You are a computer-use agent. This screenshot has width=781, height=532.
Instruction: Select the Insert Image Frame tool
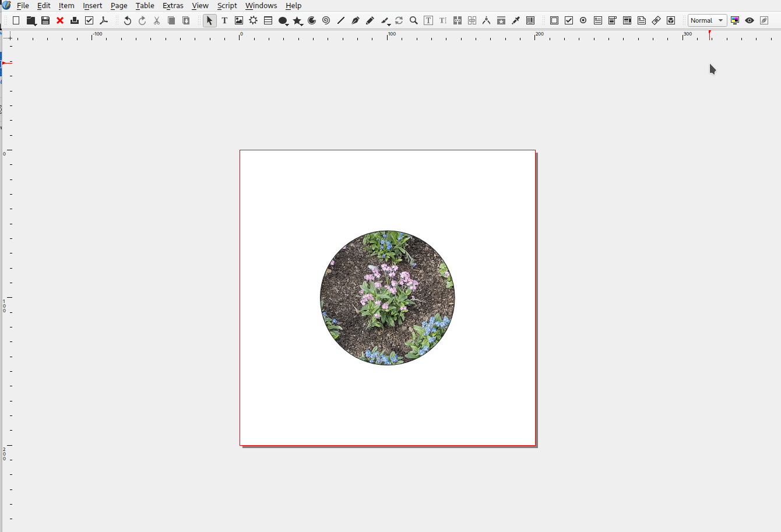[239, 20]
